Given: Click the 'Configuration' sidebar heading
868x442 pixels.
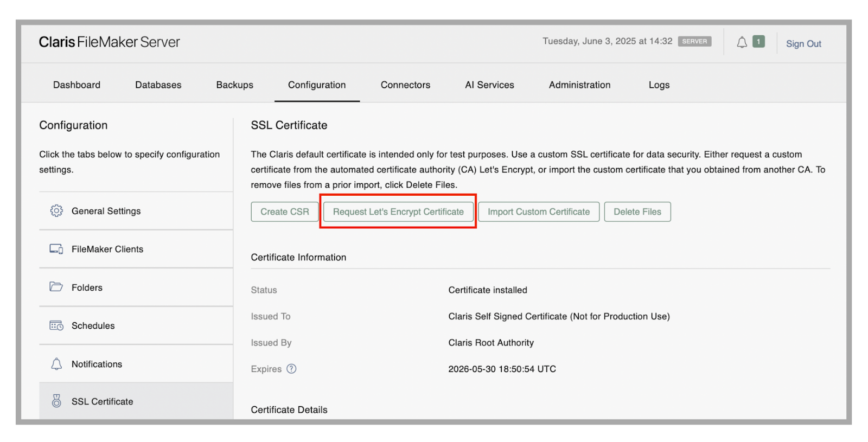Looking at the screenshot, I should [73, 125].
